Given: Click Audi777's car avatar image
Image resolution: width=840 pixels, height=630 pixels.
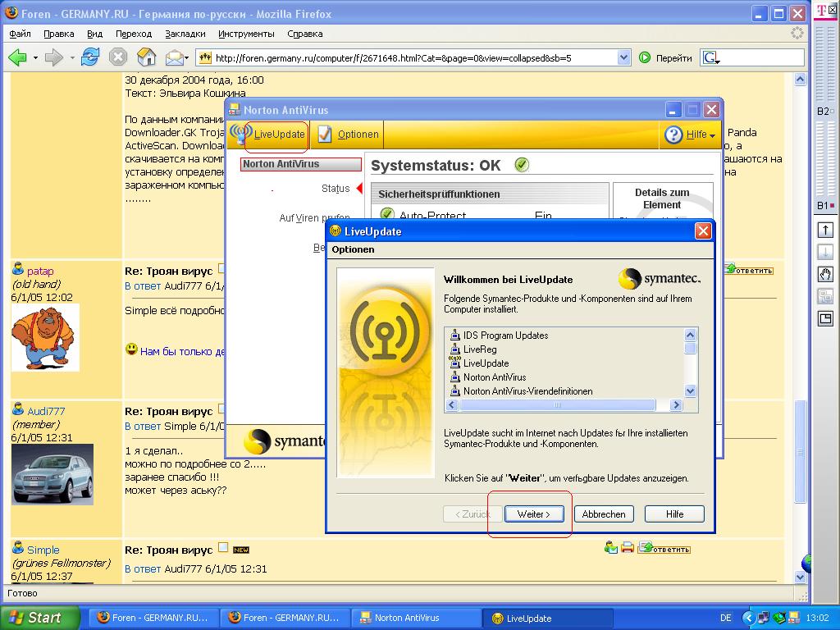Looking at the screenshot, I should pyautogui.click(x=52, y=474).
